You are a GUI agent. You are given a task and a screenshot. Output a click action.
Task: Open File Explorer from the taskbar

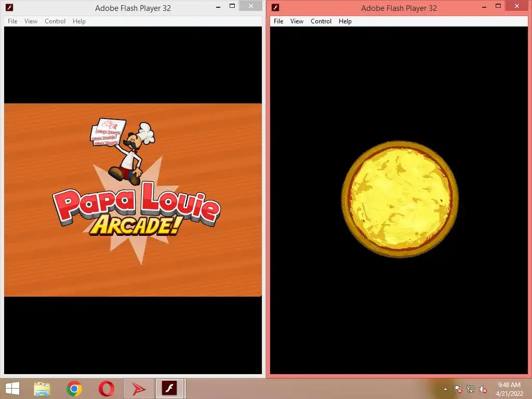pos(42,389)
